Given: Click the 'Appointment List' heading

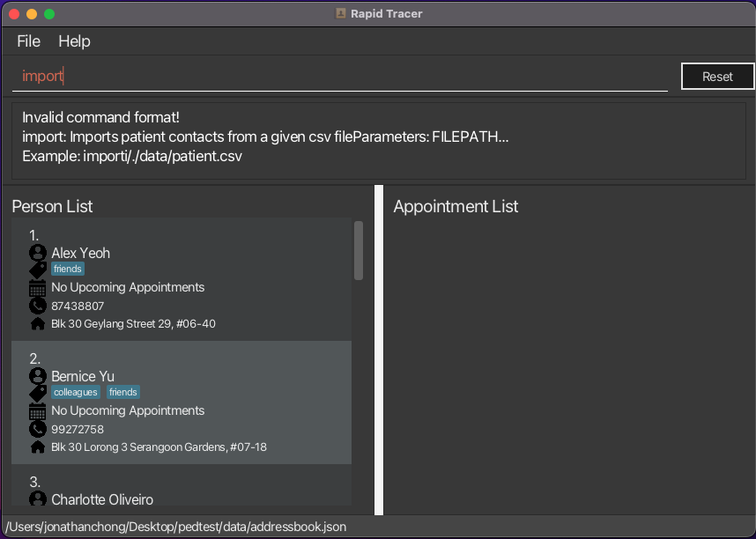Looking at the screenshot, I should pos(456,206).
